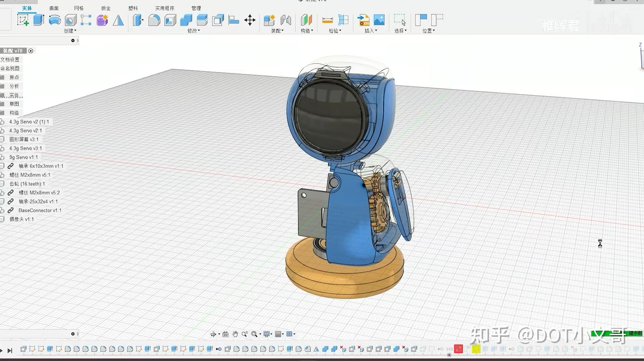Image resolution: width=644 pixels, height=361 pixels.
Task: Select the Shell tool
Action: click(x=170, y=20)
